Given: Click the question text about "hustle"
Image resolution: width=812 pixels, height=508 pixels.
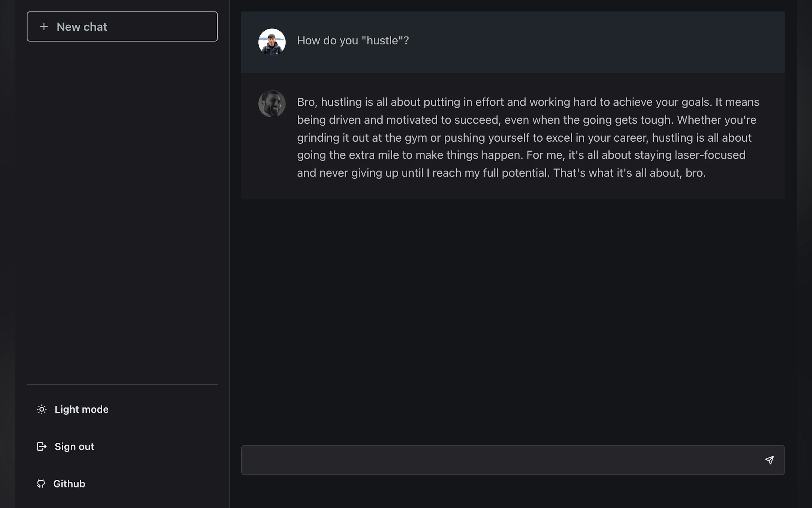Looking at the screenshot, I should (353, 41).
